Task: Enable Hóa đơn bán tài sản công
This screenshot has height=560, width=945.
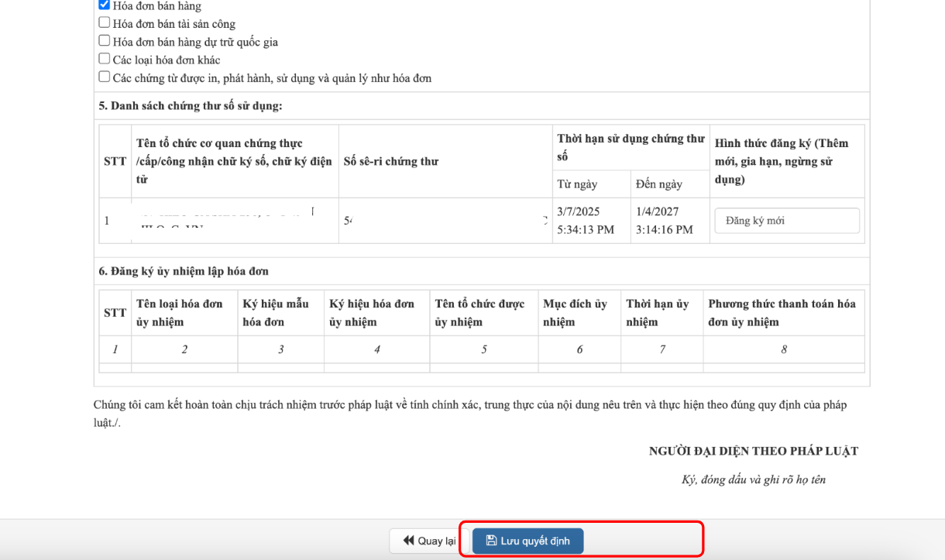Action: (105, 23)
